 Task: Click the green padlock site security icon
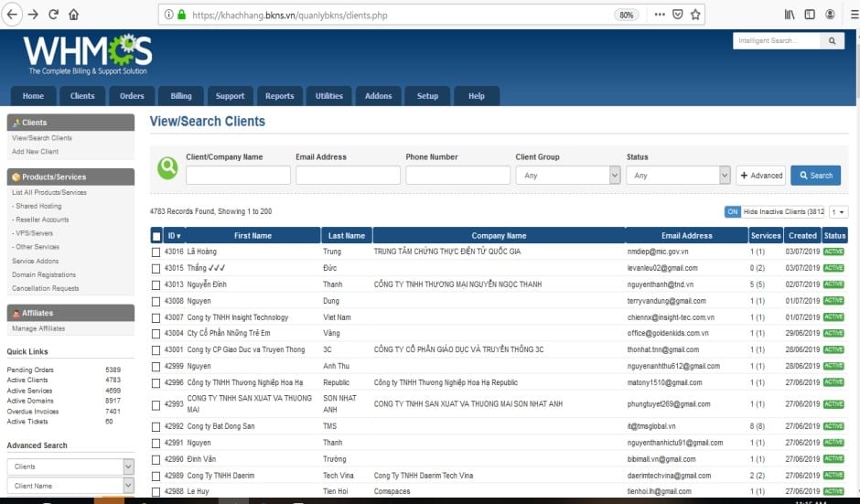click(181, 15)
